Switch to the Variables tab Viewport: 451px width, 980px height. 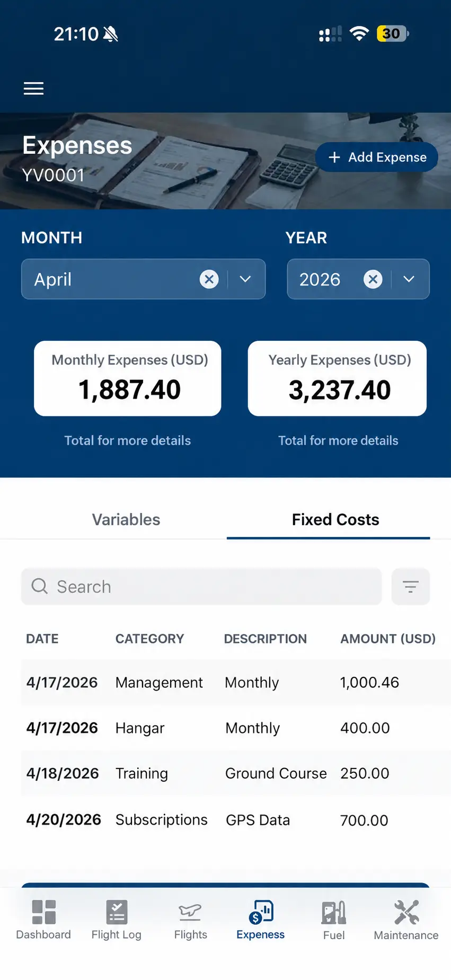click(126, 519)
